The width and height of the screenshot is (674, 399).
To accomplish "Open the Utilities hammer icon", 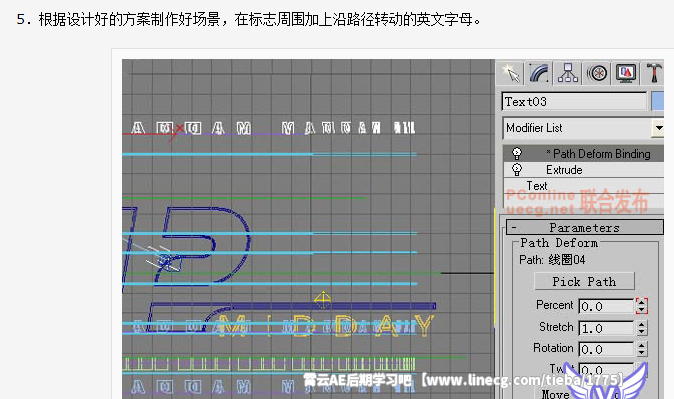I will coord(654,73).
